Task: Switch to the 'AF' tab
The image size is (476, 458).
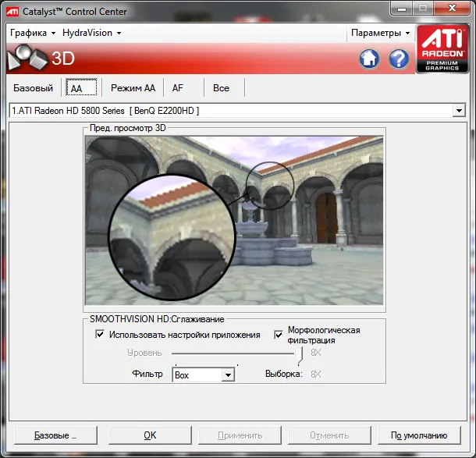Action: (177, 88)
